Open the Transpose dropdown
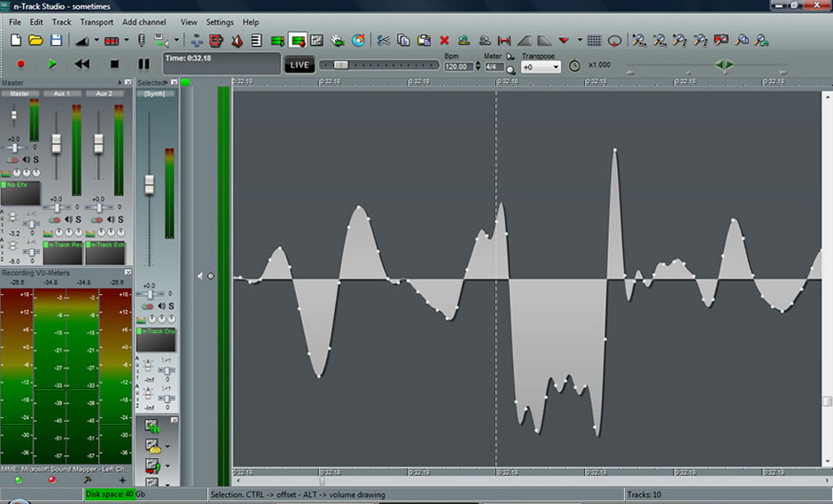Screen dimensions: 833x504 [556, 67]
